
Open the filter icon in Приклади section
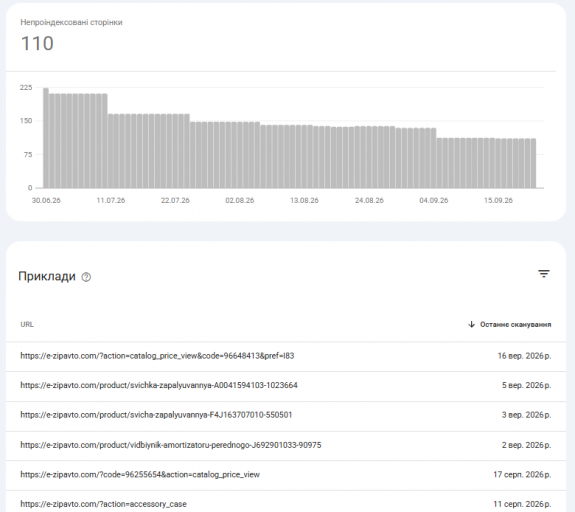click(543, 274)
